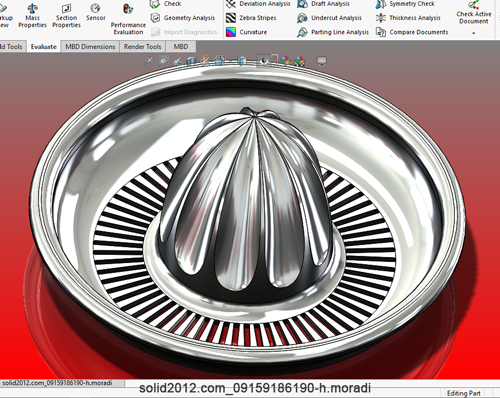This screenshot has width=500, height=398.
Task: Toggle Draft Analysis display
Action: (323, 4)
